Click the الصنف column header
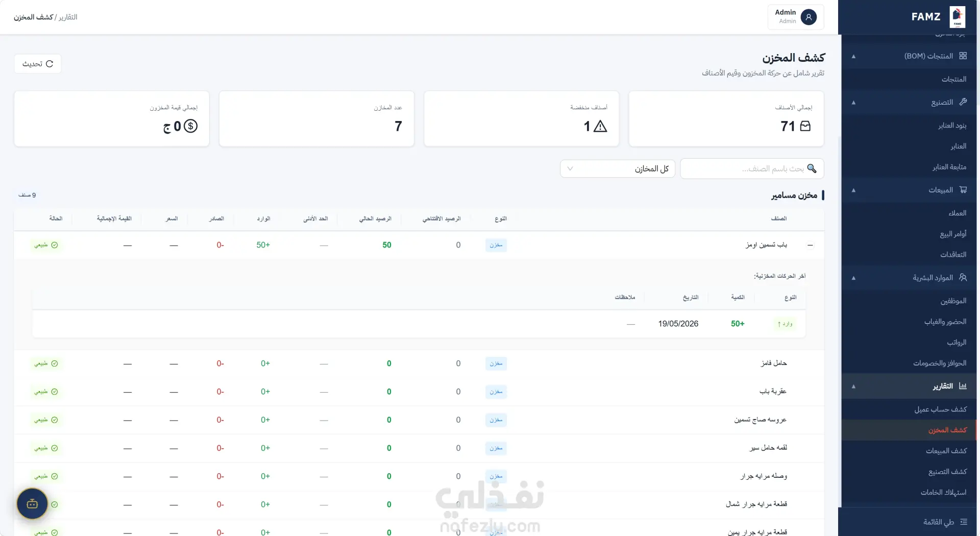The width and height of the screenshot is (980, 536). pyautogui.click(x=779, y=218)
